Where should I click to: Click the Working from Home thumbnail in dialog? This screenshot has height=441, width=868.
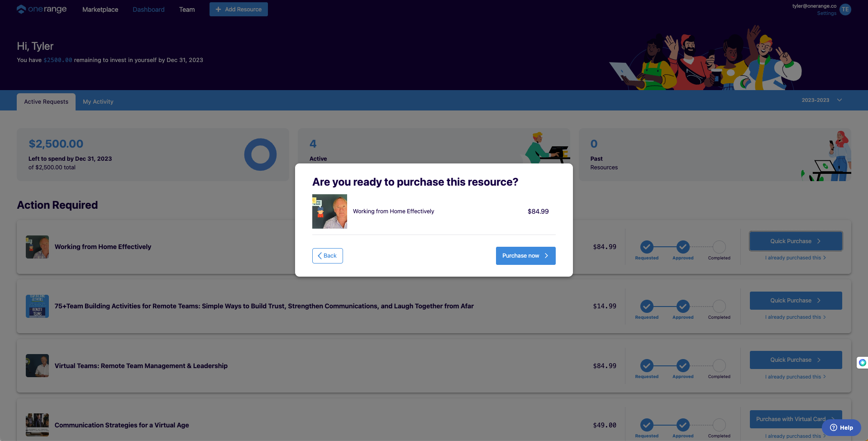pos(329,211)
